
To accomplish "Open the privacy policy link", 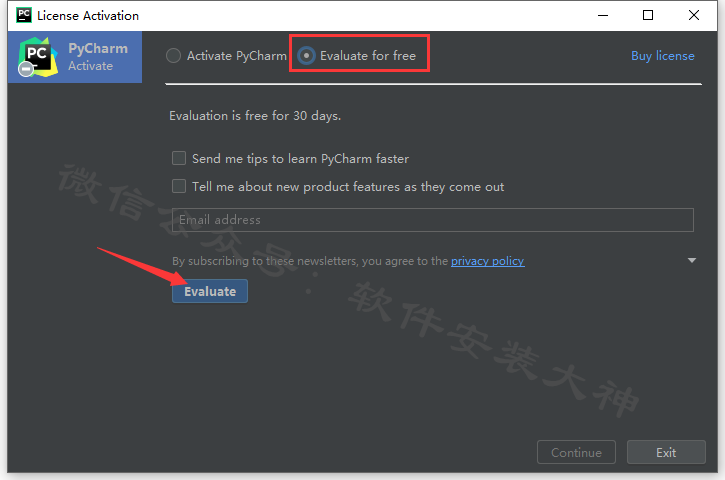I will click(487, 261).
